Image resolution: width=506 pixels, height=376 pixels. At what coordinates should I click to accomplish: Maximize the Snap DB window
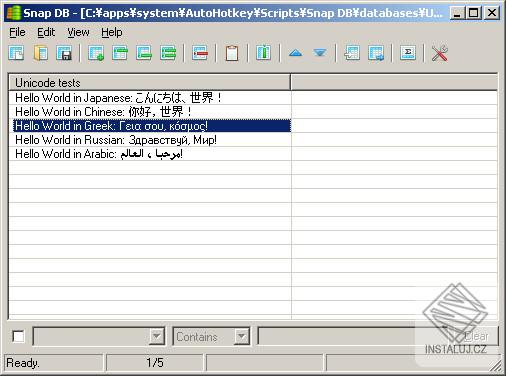(x=474, y=13)
